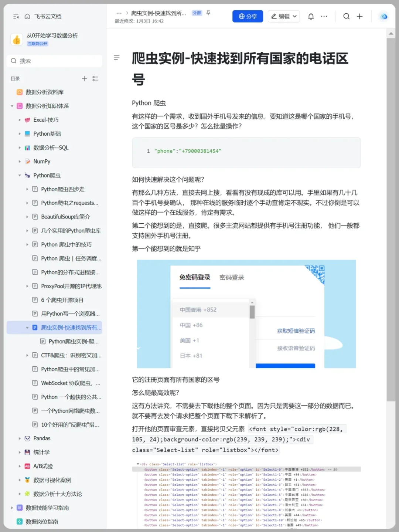
Task: Open the avatar account menu top right
Action: pyautogui.click(x=383, y=16)
